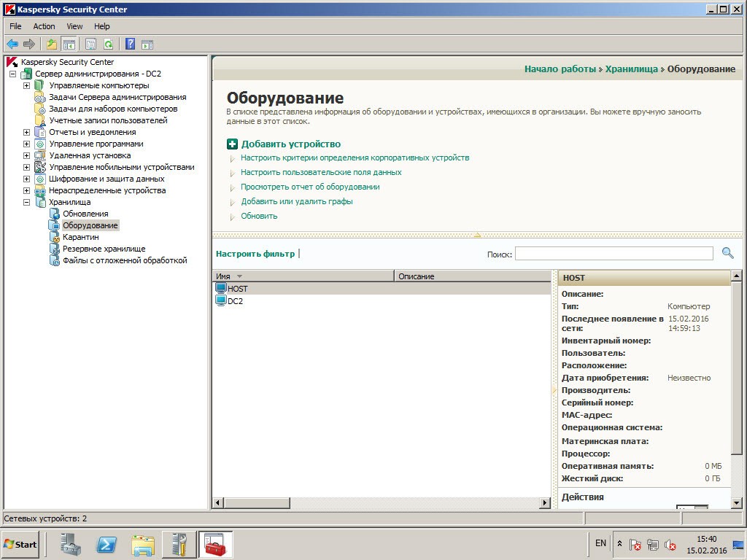Viewport: 747px width, 560px height.
Task: Open Server Manager from the taskbar
Action: click(71, 544)
